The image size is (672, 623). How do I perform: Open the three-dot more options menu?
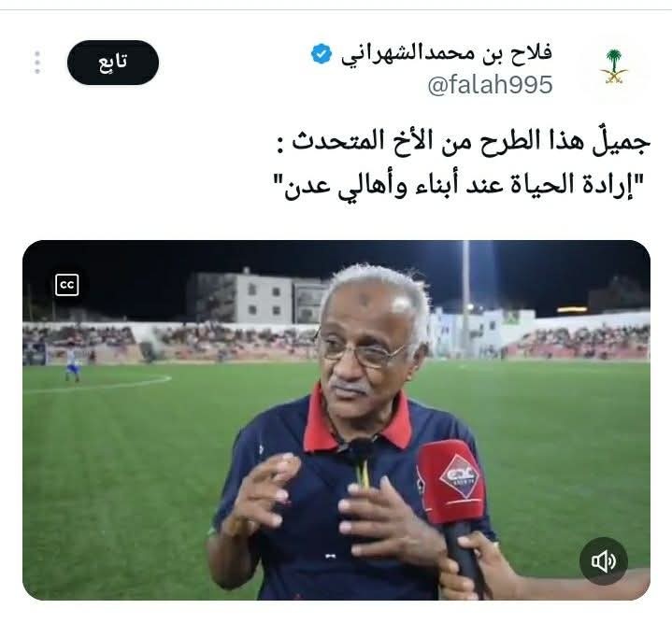(x=37, y=63)
